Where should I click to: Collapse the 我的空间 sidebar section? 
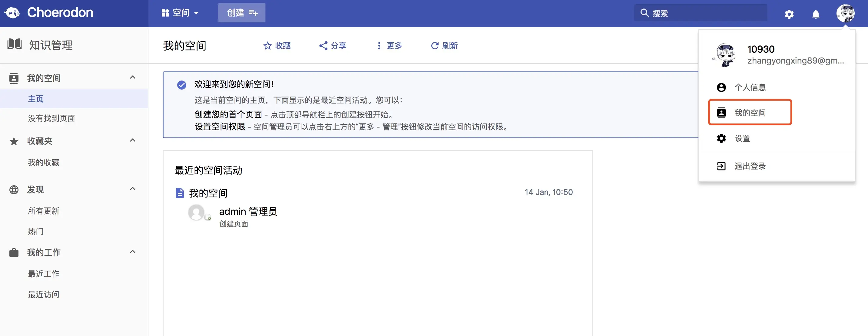pos(132,77)
